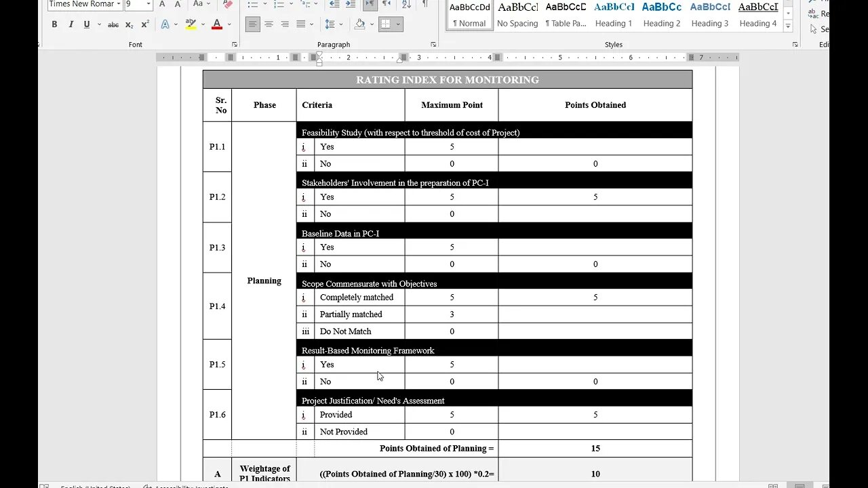Toggle Strikethrough formatting
Screen dimensions: 868x488
pyautogui.click(x=113, y=24)
